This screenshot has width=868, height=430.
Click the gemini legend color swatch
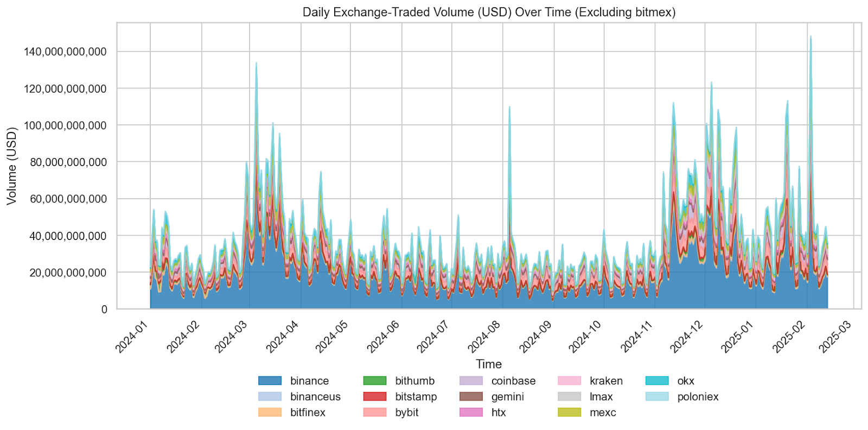pos(471,397)
